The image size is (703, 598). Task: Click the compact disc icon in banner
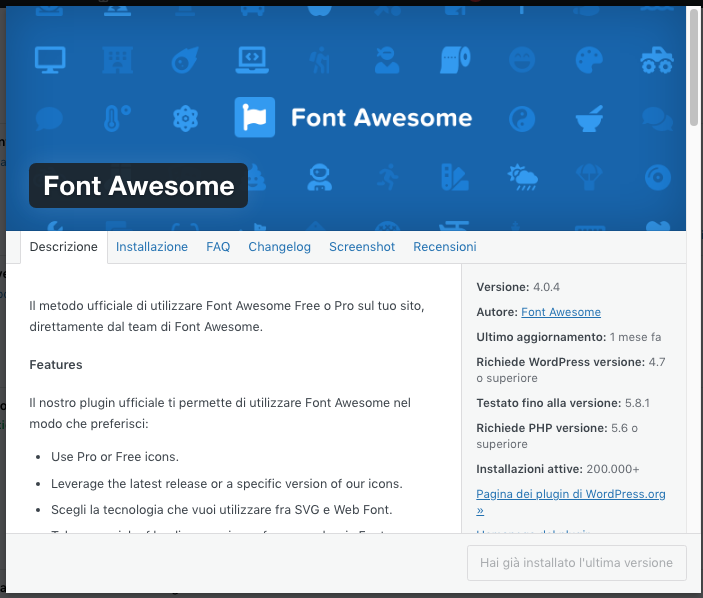(658, 178)
